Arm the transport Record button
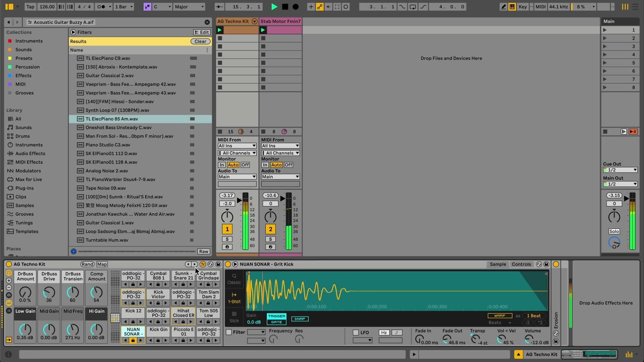 pyautogui.click(x=296, y=7)
